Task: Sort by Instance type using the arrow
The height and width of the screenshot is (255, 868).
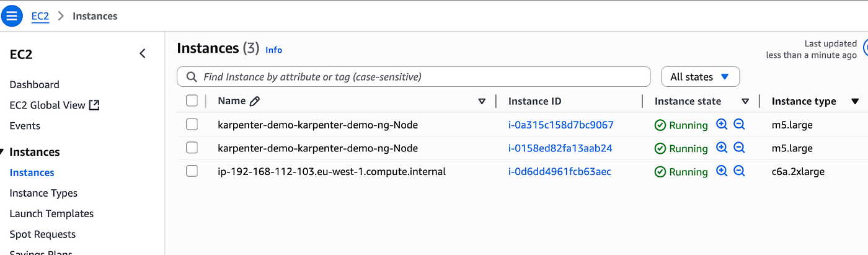Action: tap(855, 101)
